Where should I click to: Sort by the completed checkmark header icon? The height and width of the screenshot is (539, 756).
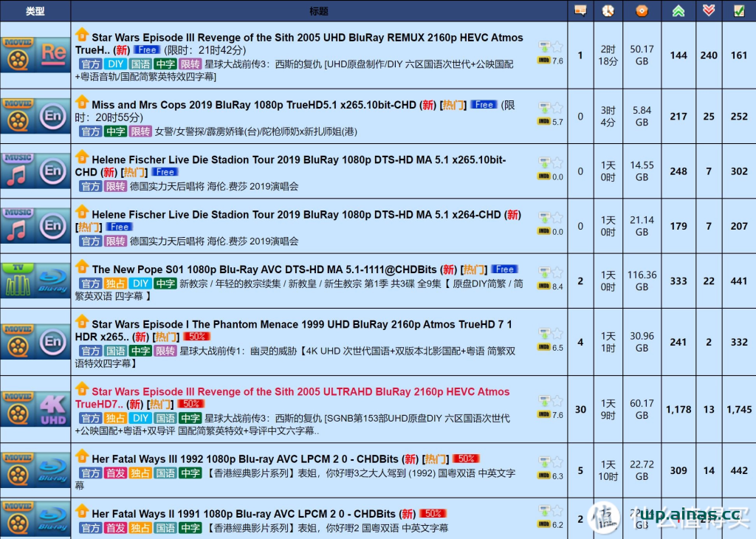[738, 10]
